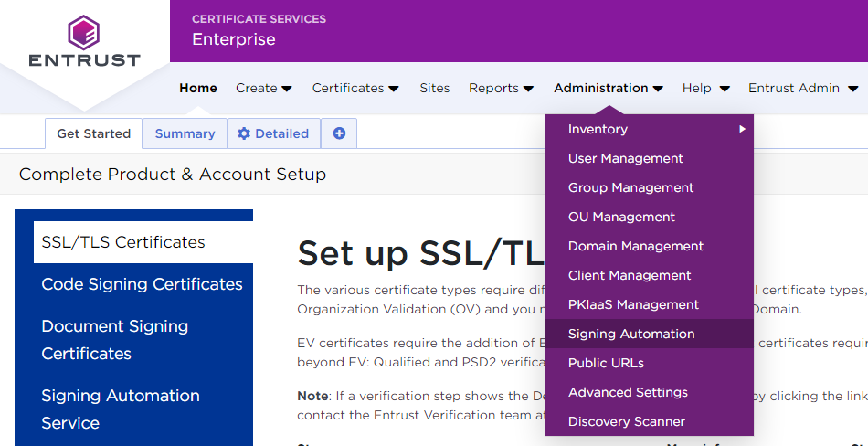
Task: Open Domain Management menu item
Action: pyautogui.click(x=635, y=246)
